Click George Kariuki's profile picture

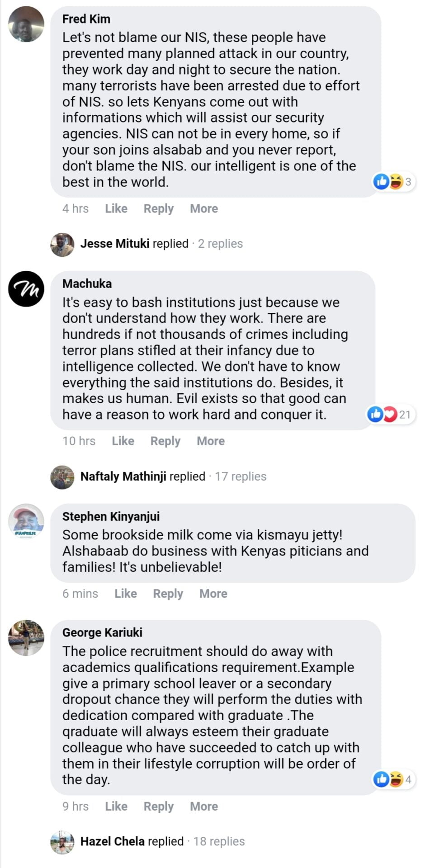(x=26, y=637)
